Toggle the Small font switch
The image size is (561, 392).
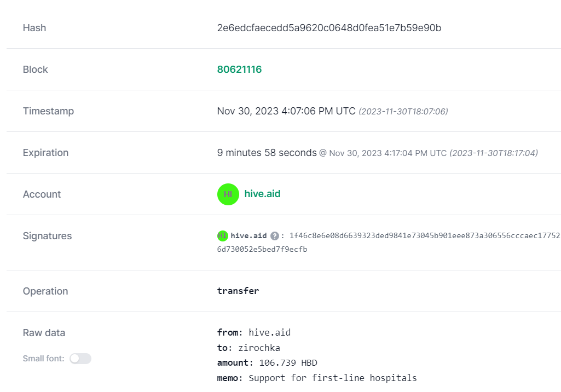pos(80,359)
